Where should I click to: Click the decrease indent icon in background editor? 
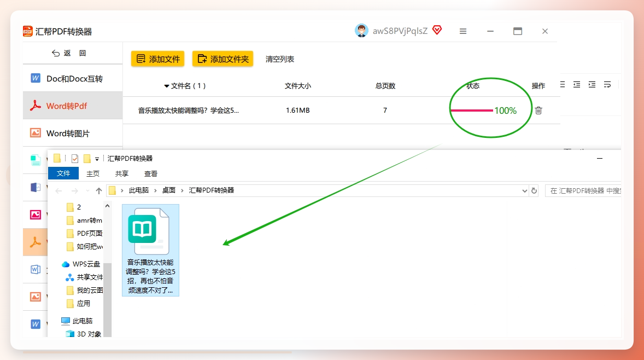577,85
